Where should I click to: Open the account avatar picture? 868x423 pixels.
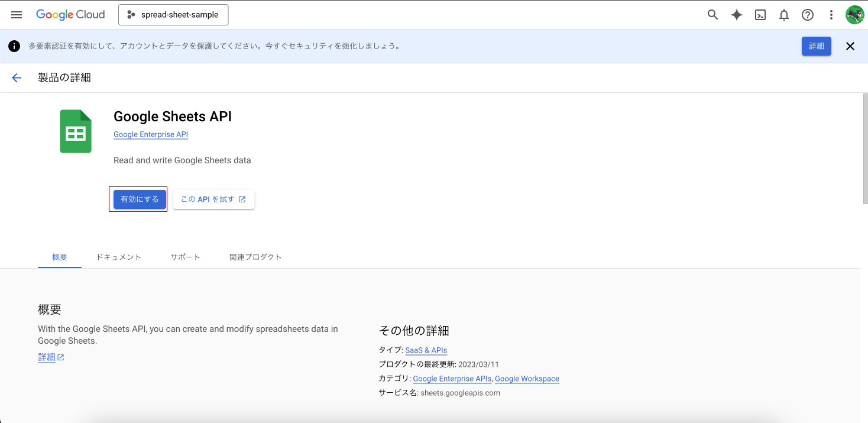[x=854, y=15]
